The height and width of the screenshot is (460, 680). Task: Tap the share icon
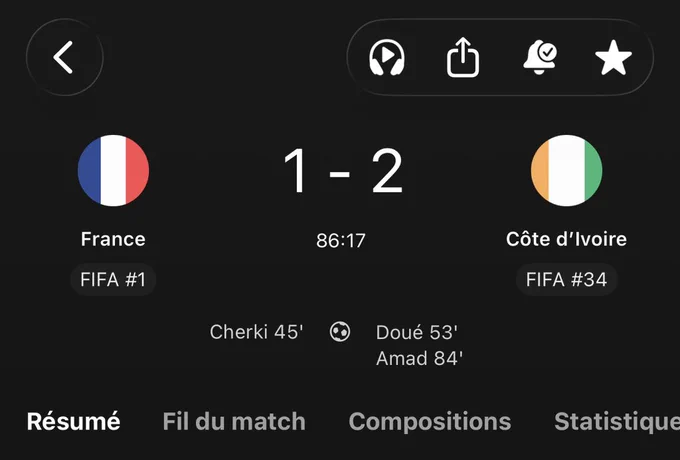click(x=463, y=57)
